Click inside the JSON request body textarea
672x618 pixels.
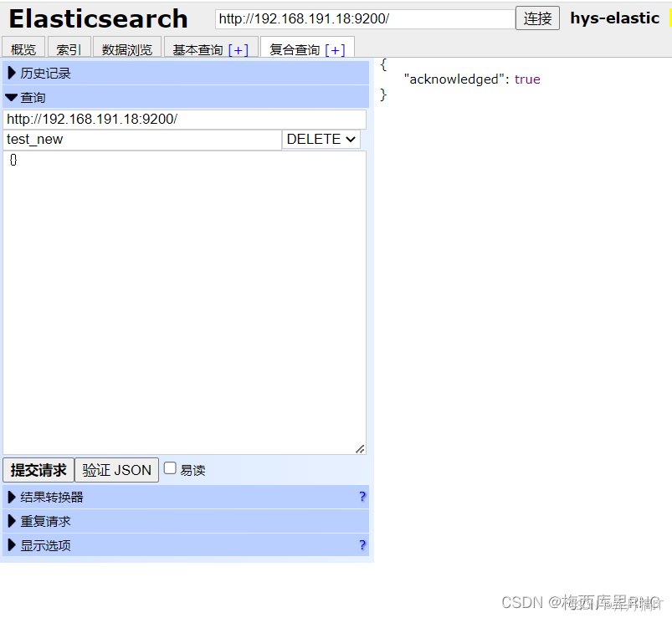point(185,303)
